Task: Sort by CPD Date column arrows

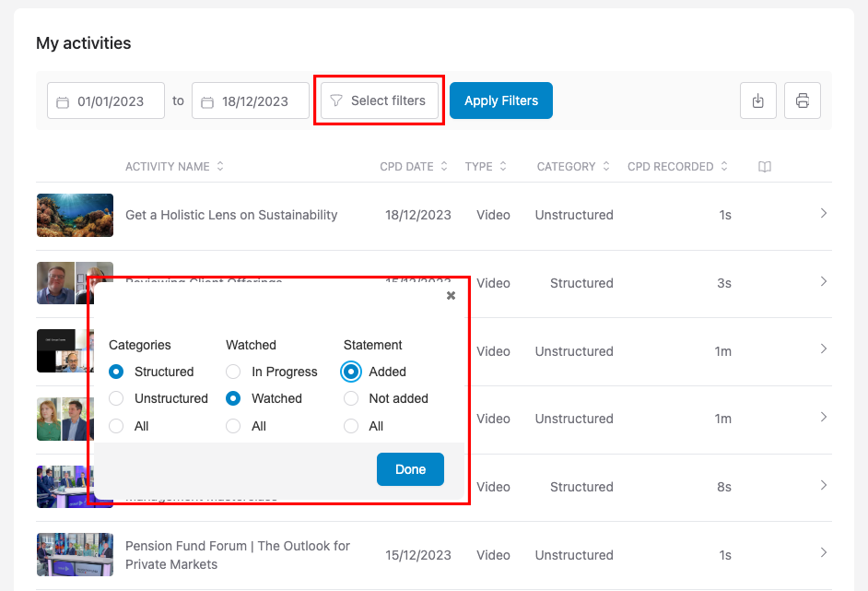Action: pyautogui.click(x=444, y=167)
